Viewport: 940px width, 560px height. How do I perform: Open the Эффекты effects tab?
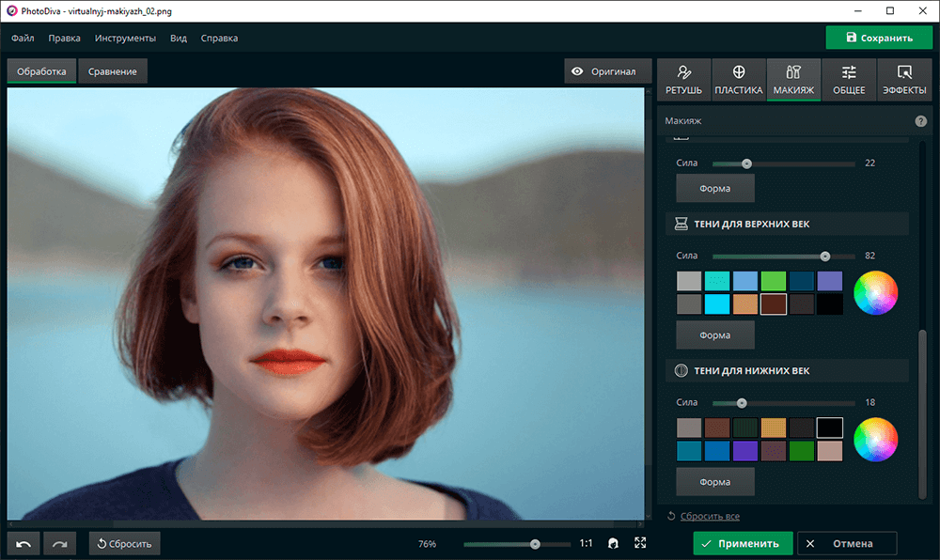[904, 80]
